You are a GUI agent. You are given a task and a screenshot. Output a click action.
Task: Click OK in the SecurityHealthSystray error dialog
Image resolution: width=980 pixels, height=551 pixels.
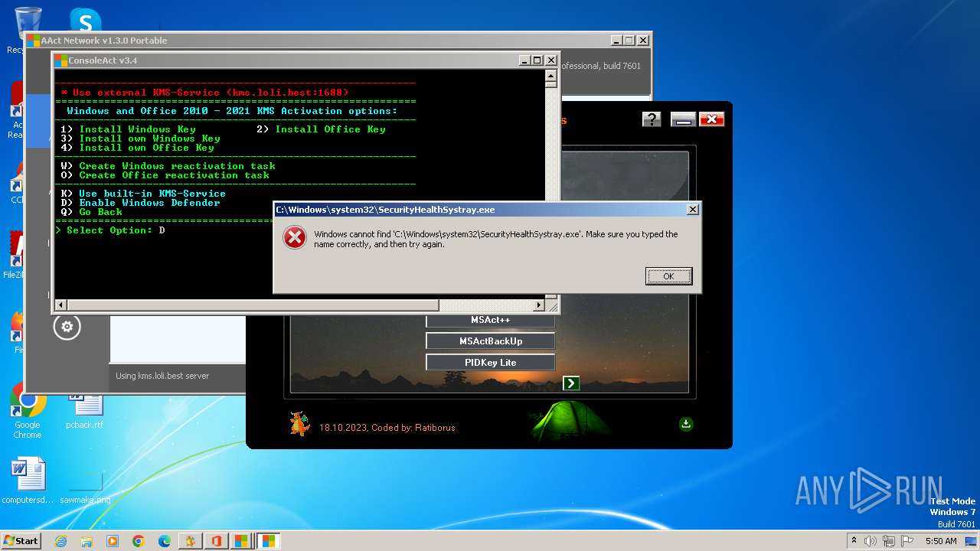click(x=668, y=276)
